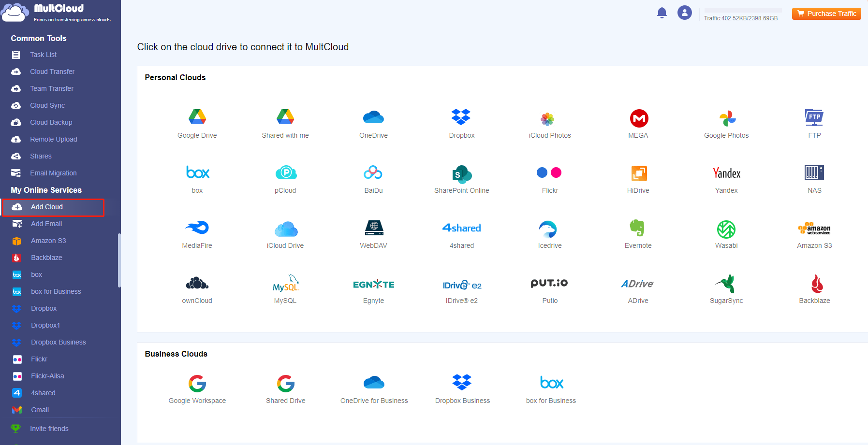Click the MultCloud logo
The width and height of the screenshot is (868, 445).
(56, 12)
